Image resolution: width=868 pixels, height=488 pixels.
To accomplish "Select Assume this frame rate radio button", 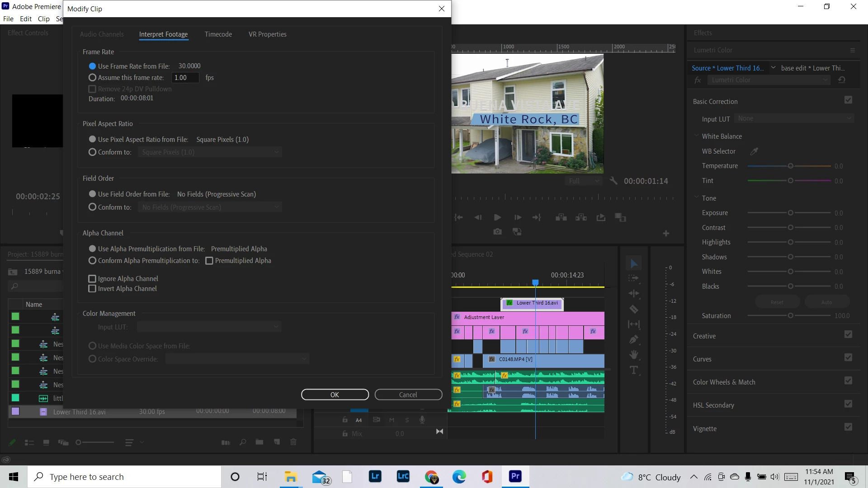I will point(93,78).
